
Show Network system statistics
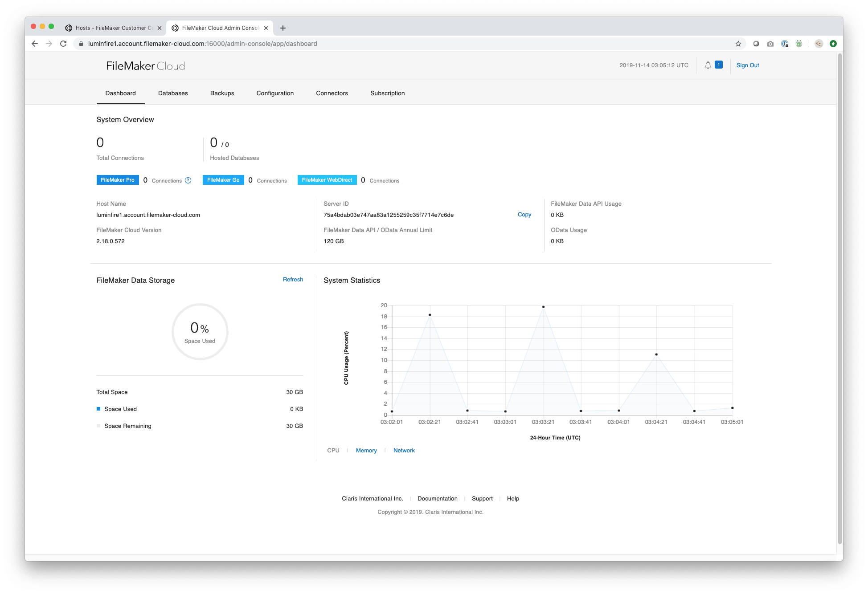pos(404,451)
